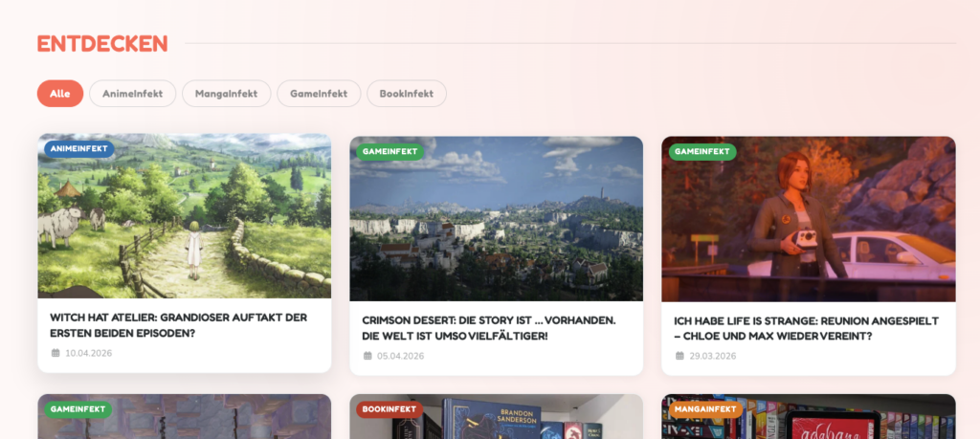Image resolution: width=980 pixels, height=439 pixels.
Task: Click the date 05.04.2026
Action: click(x=401, y=356)
